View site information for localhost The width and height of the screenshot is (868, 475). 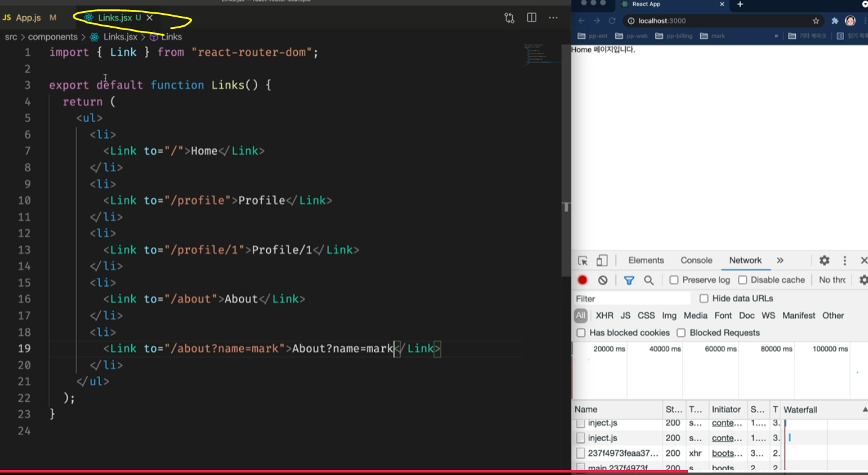631,21
